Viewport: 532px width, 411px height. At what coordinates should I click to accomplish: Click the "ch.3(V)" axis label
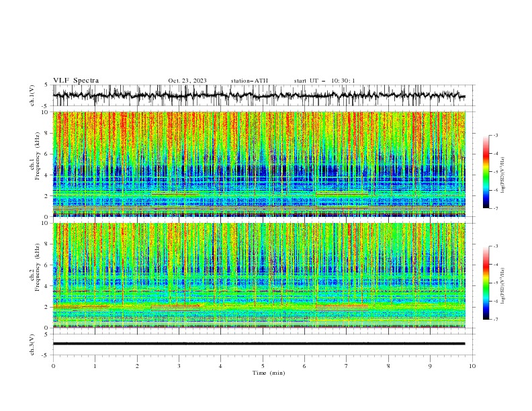click(x=32, y=345)
